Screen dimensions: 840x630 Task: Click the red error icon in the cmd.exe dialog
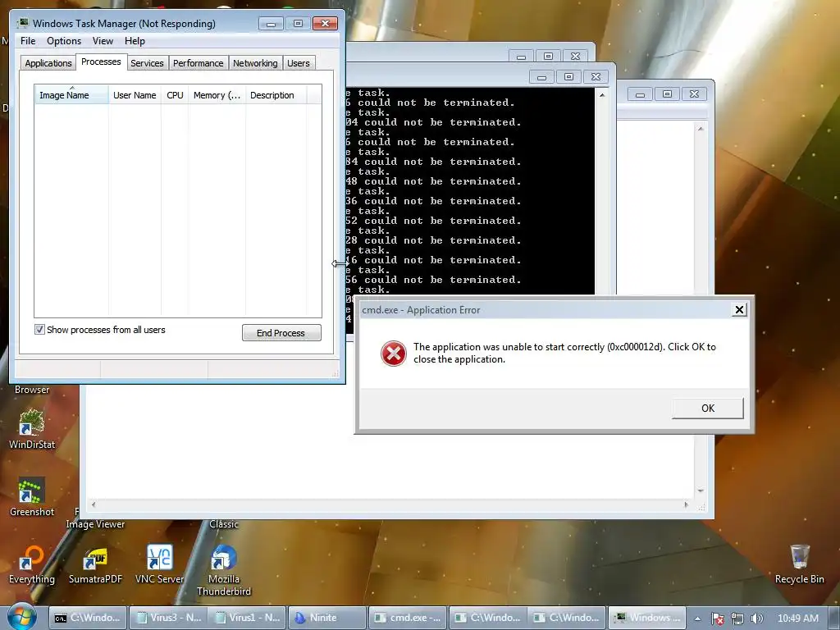393,354
